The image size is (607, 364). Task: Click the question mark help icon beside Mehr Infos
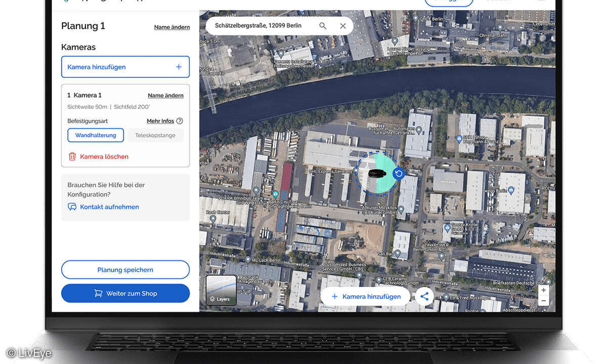pyautogui.click(x=180, y=121)
